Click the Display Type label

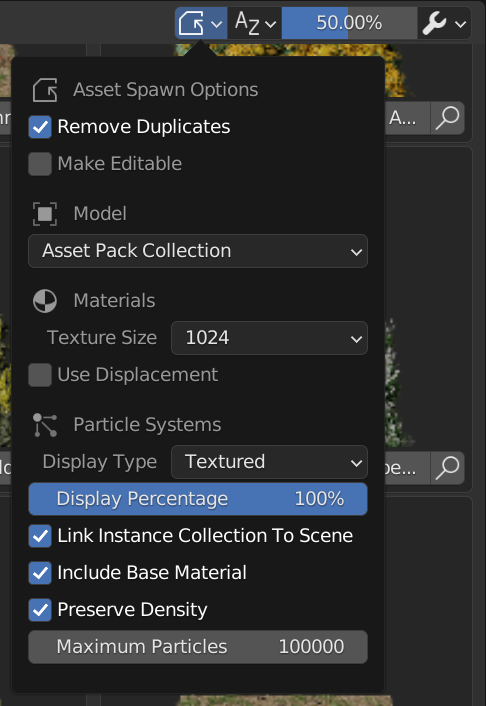[x=100, y=462]
